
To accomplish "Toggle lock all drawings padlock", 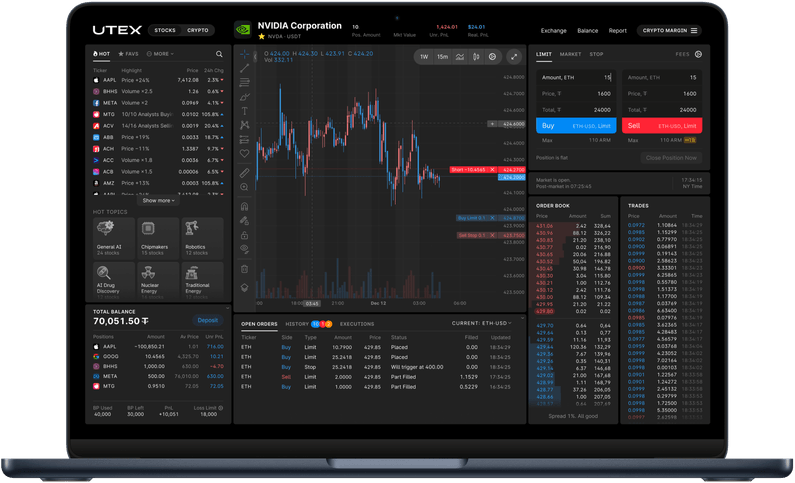I will pos(244,235).
